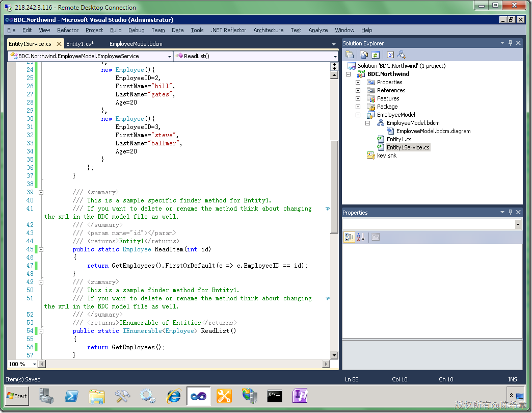Viewport: 532px width, 413px height.
Task: Select Entity1.cs in Solution Explorer
Action: click(x=398, y=139)
